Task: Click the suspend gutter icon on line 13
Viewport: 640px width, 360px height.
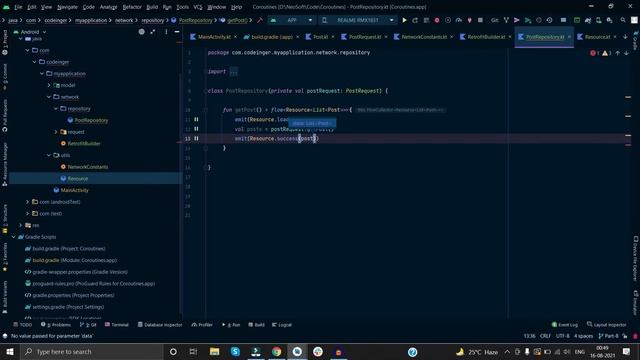Action: point(196,138)
